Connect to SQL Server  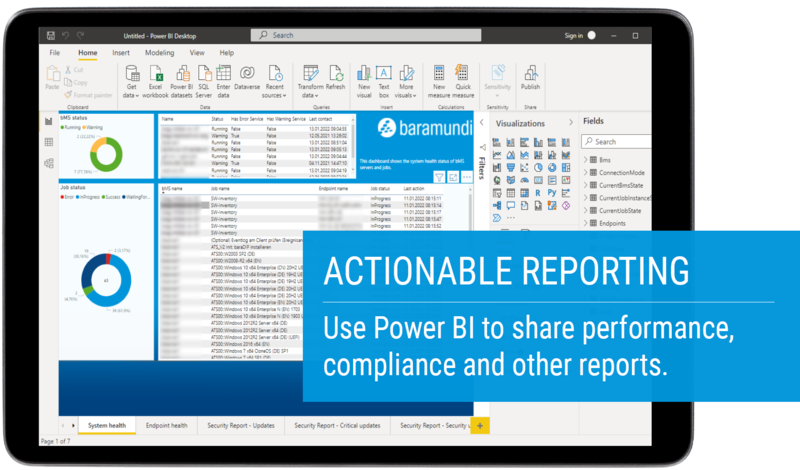(x=204, y=82)
